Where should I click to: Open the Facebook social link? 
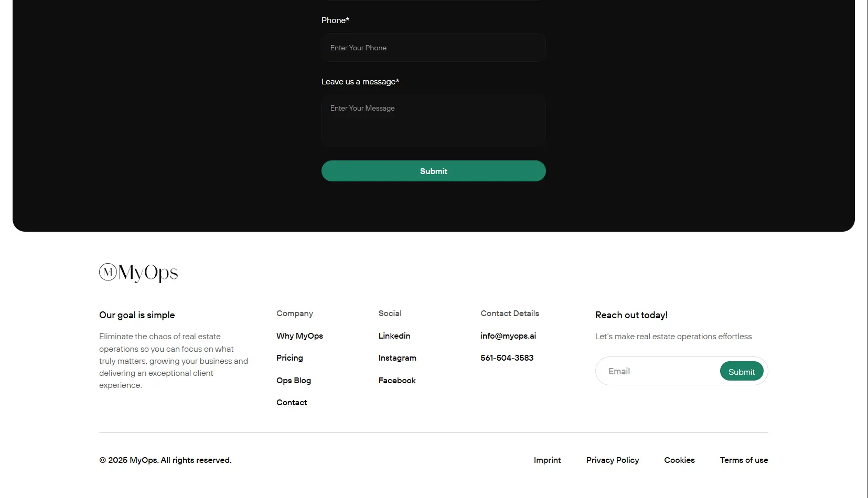click(397, 381)
